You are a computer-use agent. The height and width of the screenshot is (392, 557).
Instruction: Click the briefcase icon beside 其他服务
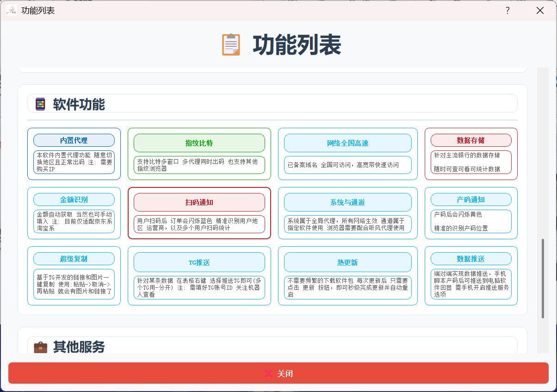[41, 347]
